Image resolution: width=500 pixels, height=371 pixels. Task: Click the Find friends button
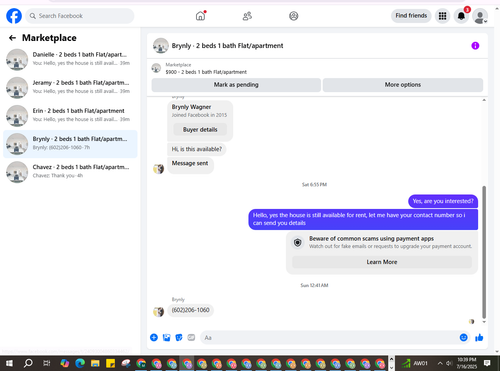[x=411, y=16]
